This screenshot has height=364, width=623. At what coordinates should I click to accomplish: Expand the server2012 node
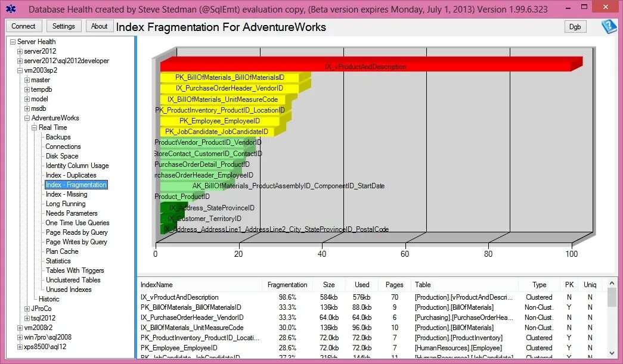(19, 51)
